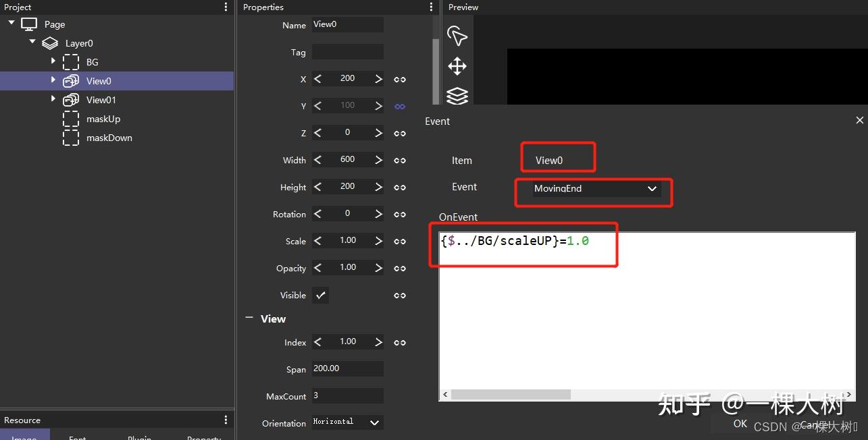The image size is (868, 440).
Task: Click the OK button
Action: (740, 424)
